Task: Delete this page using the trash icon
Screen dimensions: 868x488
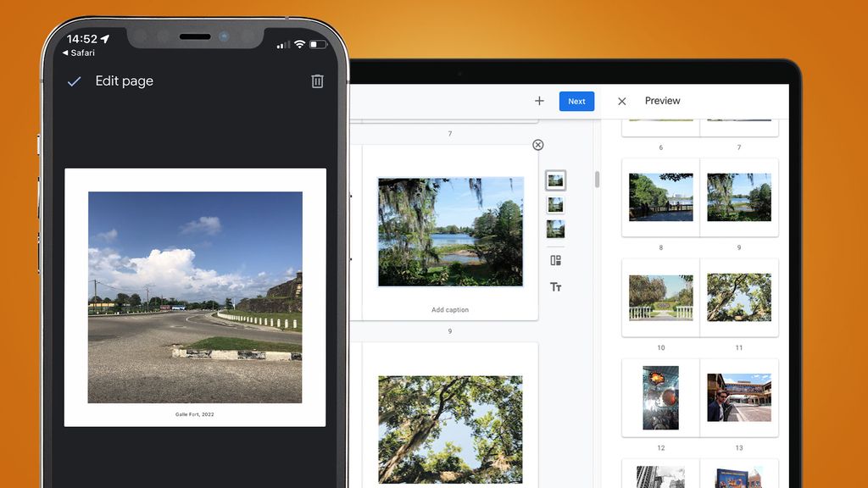Action: [317, 80]
